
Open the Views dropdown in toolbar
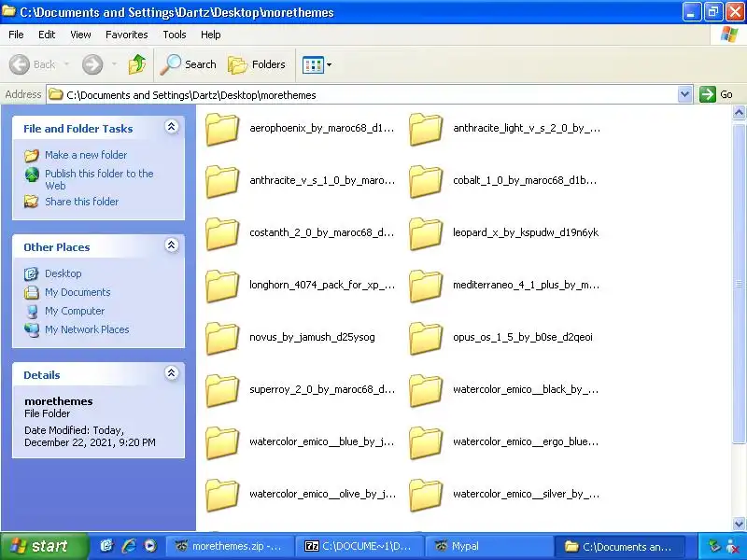tap(317, 64)
